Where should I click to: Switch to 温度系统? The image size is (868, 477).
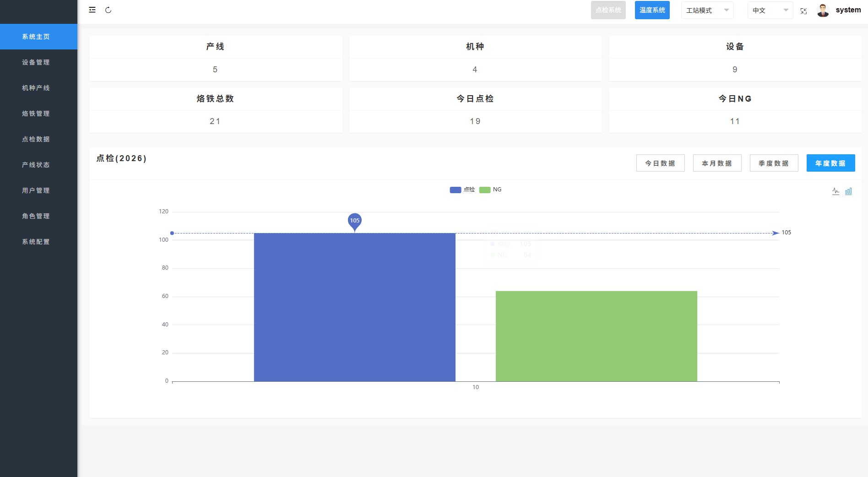(652, 10)
